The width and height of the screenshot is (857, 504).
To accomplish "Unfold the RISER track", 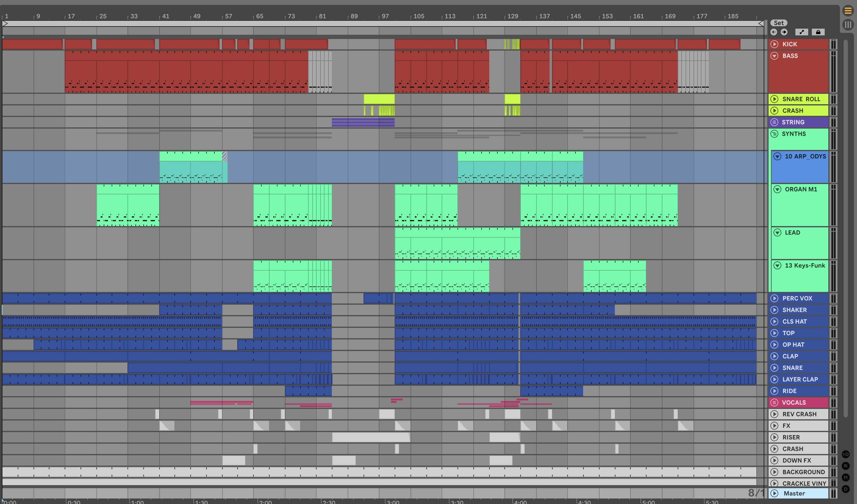I will 774,437.
